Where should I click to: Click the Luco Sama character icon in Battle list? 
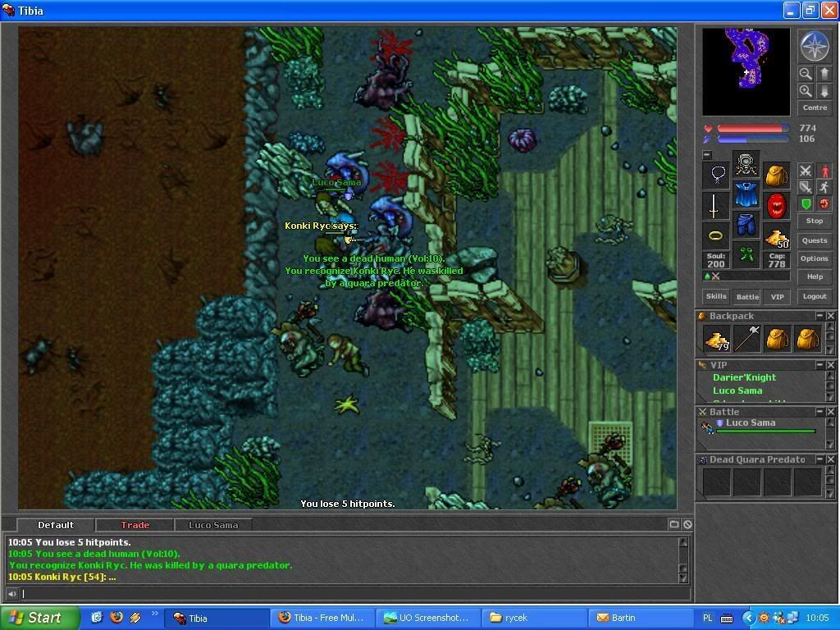click(707, 427)
